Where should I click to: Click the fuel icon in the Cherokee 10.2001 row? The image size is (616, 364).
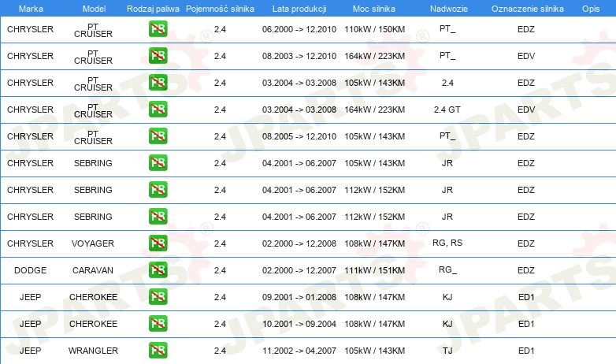click(158, 324)
